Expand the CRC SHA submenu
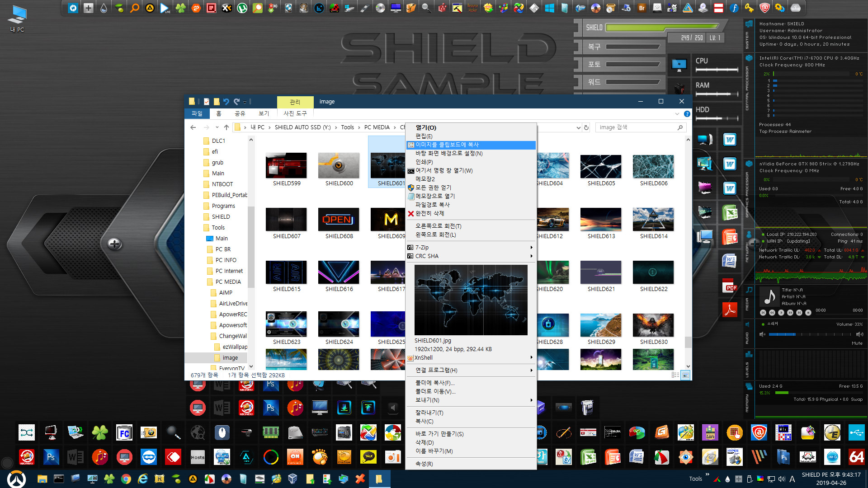Viewport: 868px width, 488px height. click(471, 256)
